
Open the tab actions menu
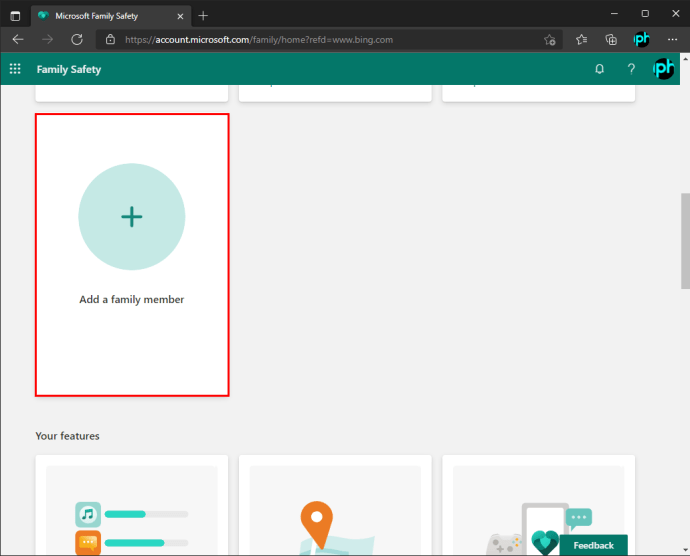tap(15, 16)
